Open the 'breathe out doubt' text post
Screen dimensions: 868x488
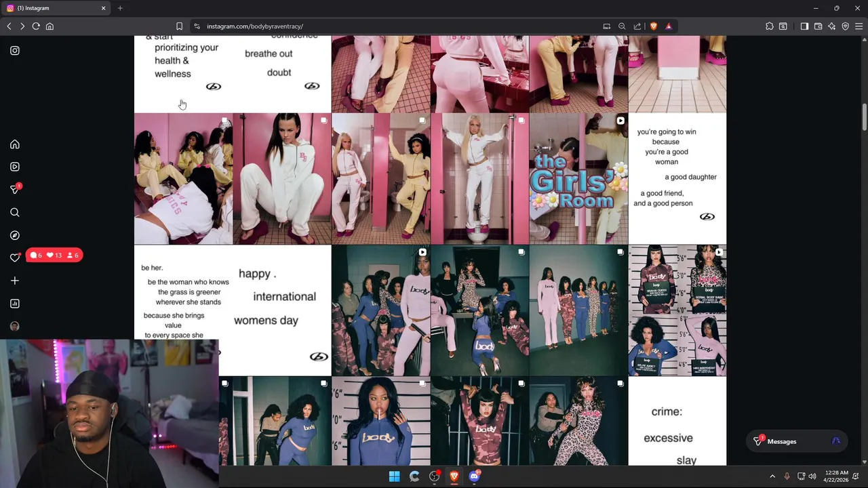pos(282,74)
